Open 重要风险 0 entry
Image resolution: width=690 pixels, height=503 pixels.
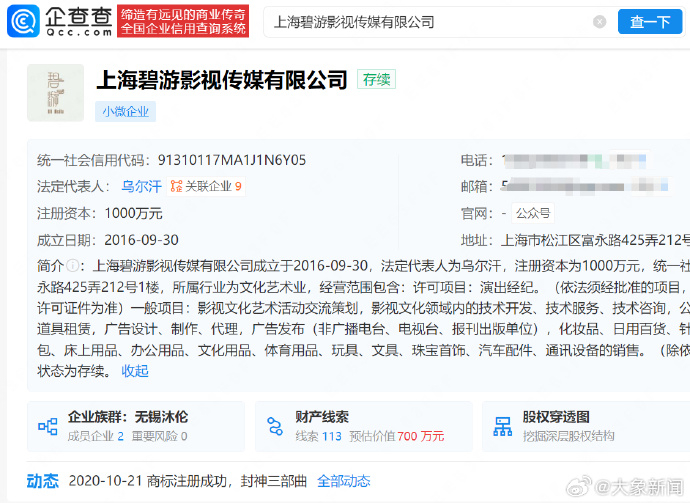pos(159,436)
